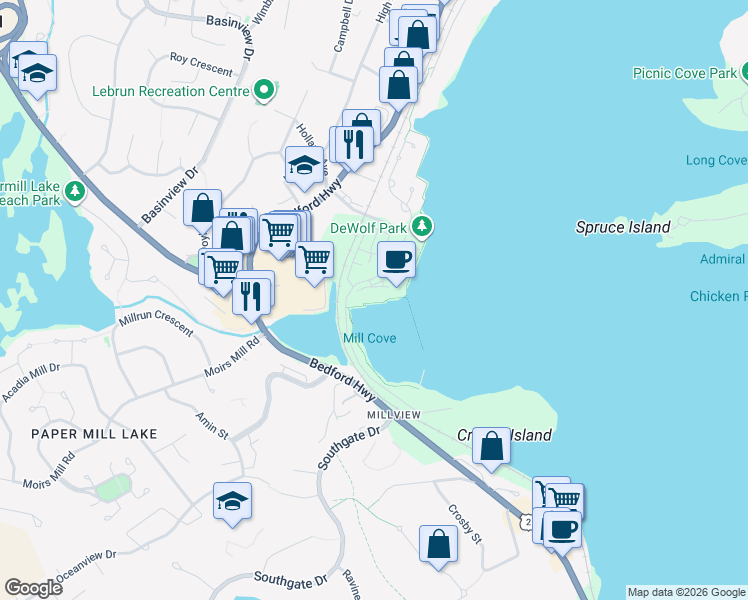748x600 pixels.
Task: Open the restaurant marker above Millrun Crescent
Action: click(x=251, y=297)
